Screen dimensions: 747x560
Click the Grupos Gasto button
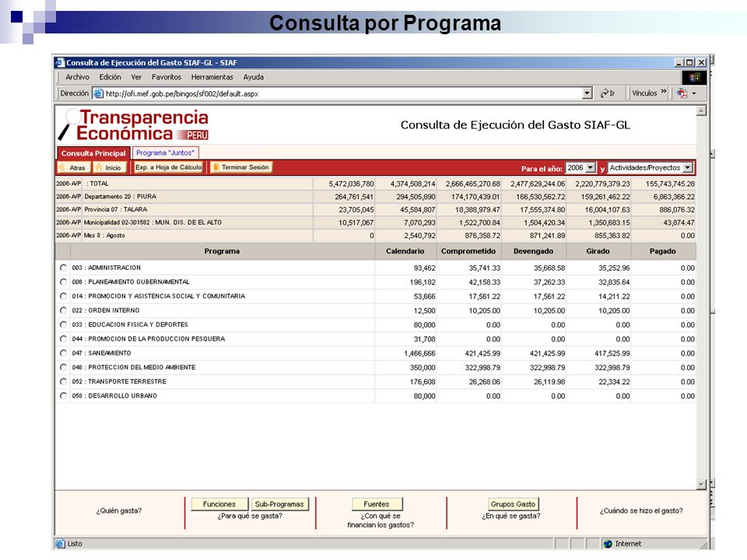click(513, 504)
